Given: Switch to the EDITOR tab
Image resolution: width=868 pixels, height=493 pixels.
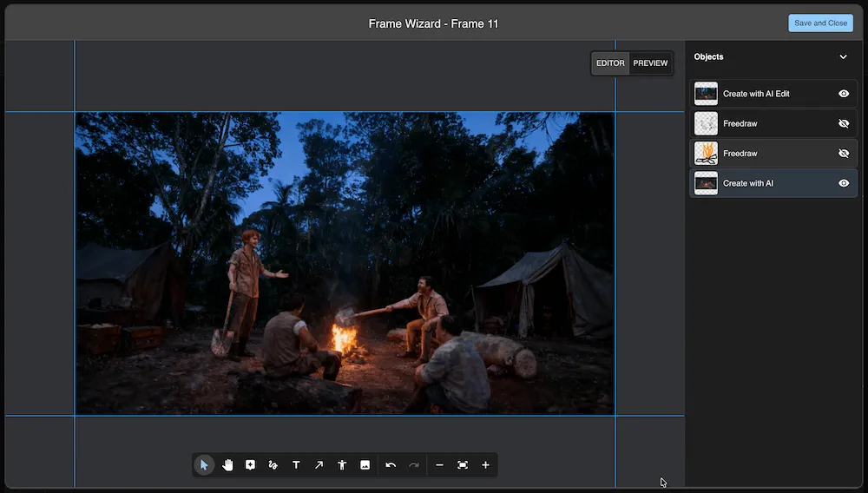Looking at the screenshot, I should pyautogui.click(x=610, y=63).
